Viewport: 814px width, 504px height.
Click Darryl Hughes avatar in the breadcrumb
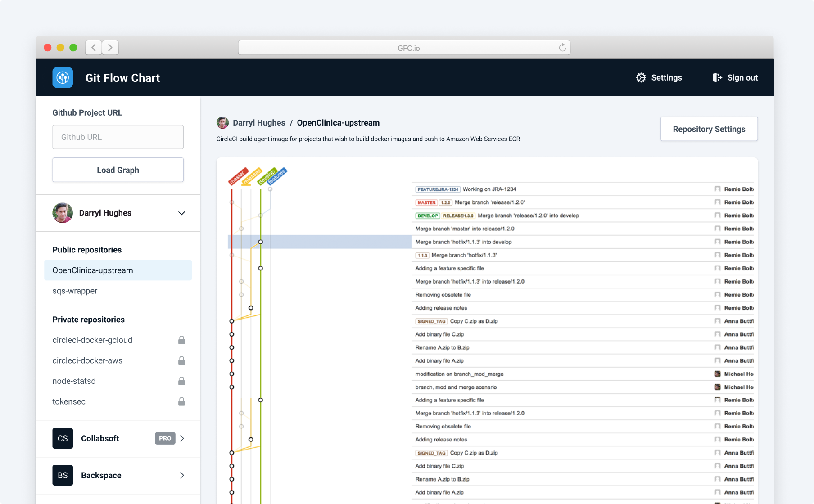[222, 122]
